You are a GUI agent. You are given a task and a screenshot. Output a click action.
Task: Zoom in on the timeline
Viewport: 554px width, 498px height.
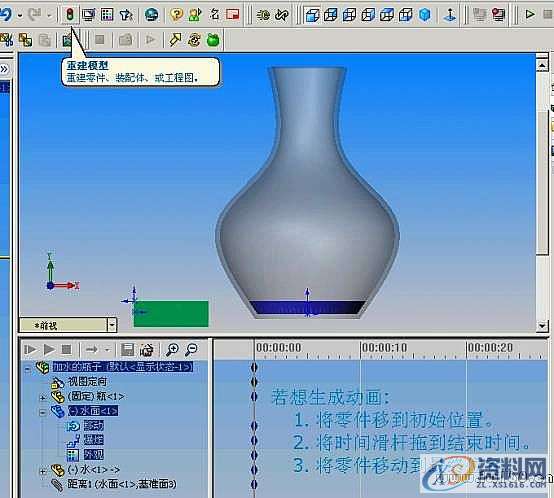(172, 349)
